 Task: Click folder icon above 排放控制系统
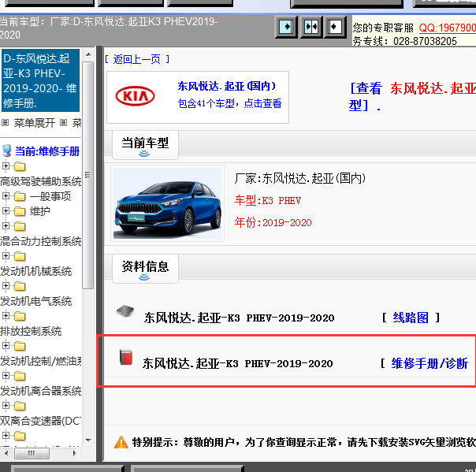(20, 316)
